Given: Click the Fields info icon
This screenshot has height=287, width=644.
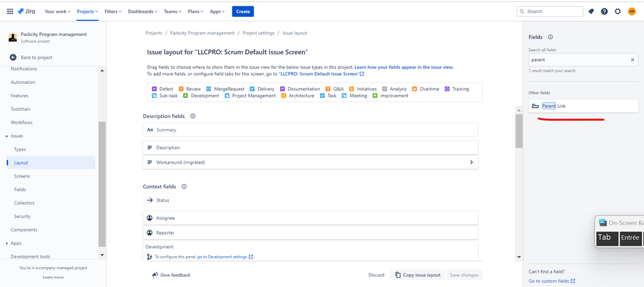Looking at the screenshot, I should (550, 37).
